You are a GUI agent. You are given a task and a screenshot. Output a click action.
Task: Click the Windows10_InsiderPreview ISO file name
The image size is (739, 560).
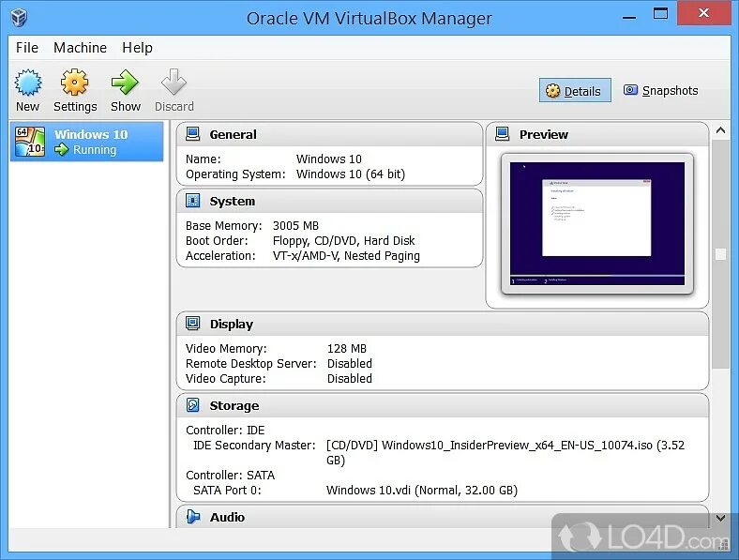[517, 446]
